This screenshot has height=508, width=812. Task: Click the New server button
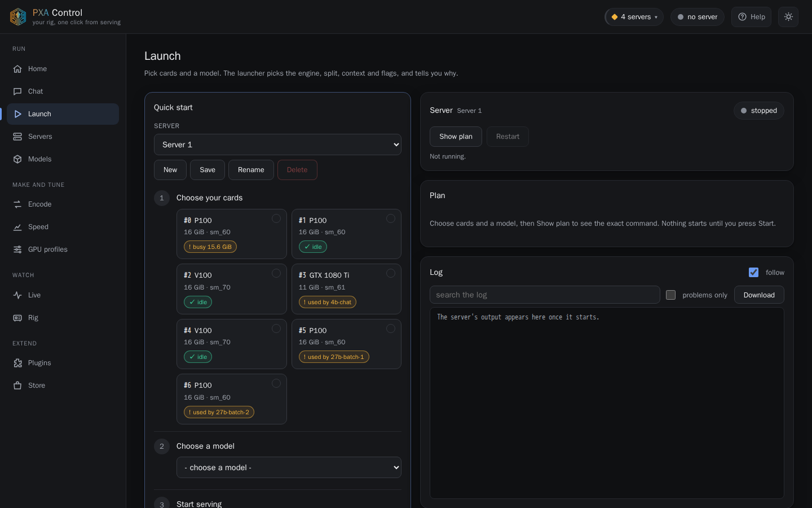[170, 170]
